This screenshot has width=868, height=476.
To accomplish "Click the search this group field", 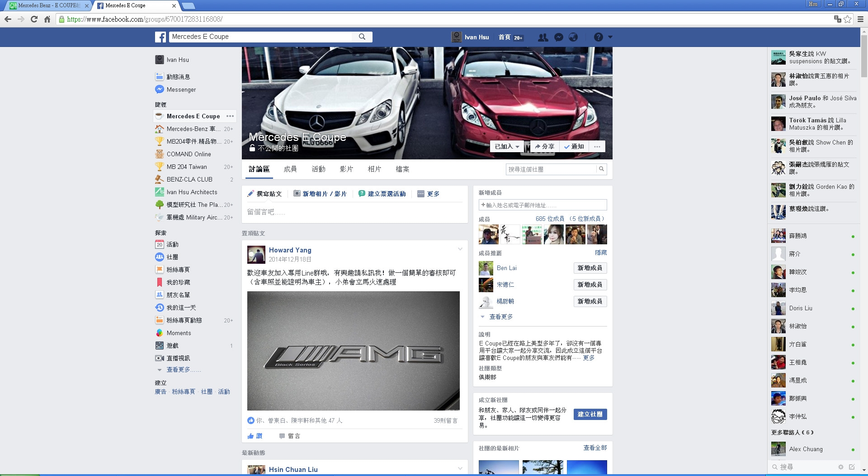I will click(551, 169).
